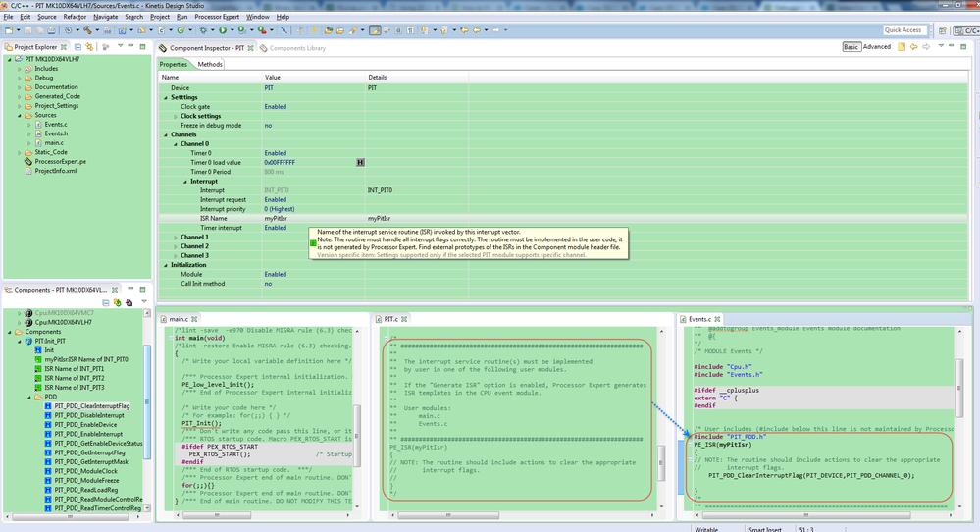Click the H hex format button for Timer 0 load value
This screenshot has width=980, height=532.
tap(360, 162)
